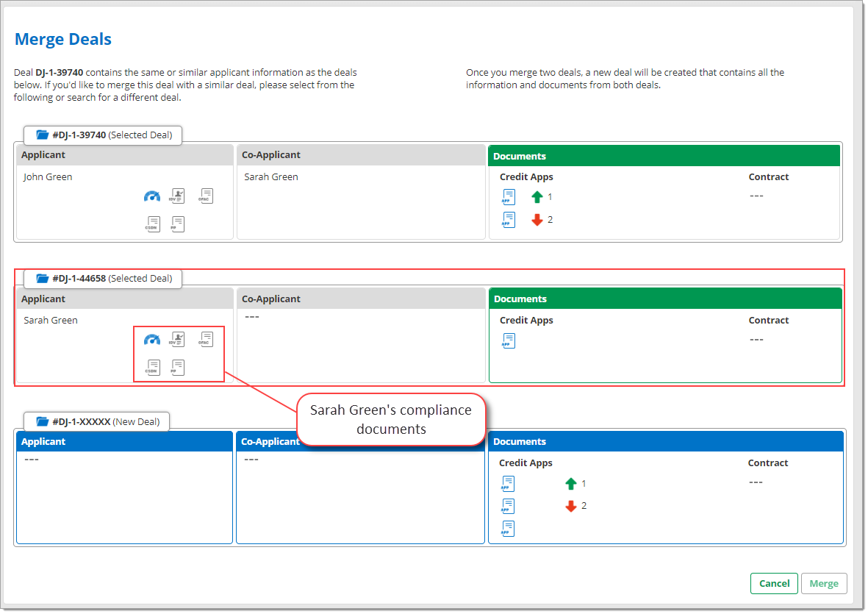This screenshot has height=614, width=868.
Task: Open the credit app document in DJ-1-44658
Action: (x=508, y=340)
